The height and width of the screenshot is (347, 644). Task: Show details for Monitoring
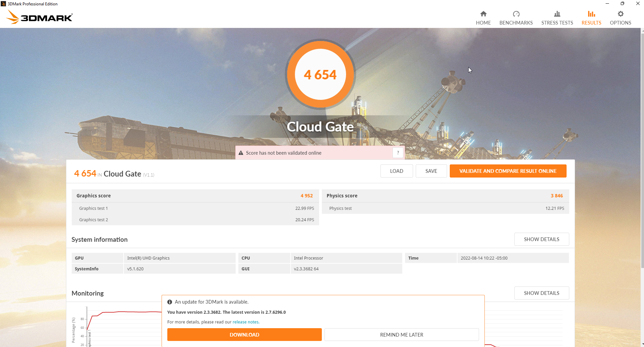tap(541, 293)
